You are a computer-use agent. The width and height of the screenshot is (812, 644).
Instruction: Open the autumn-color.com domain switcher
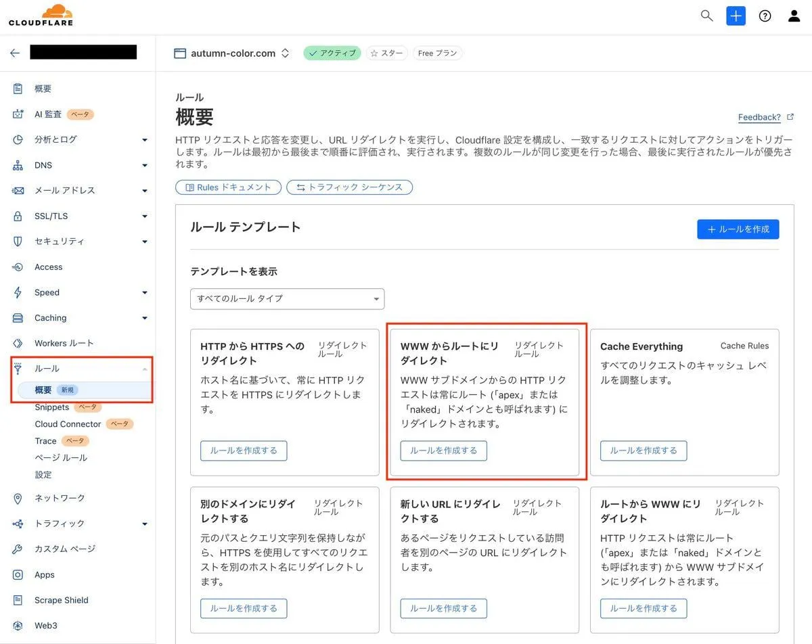(285, 53)
